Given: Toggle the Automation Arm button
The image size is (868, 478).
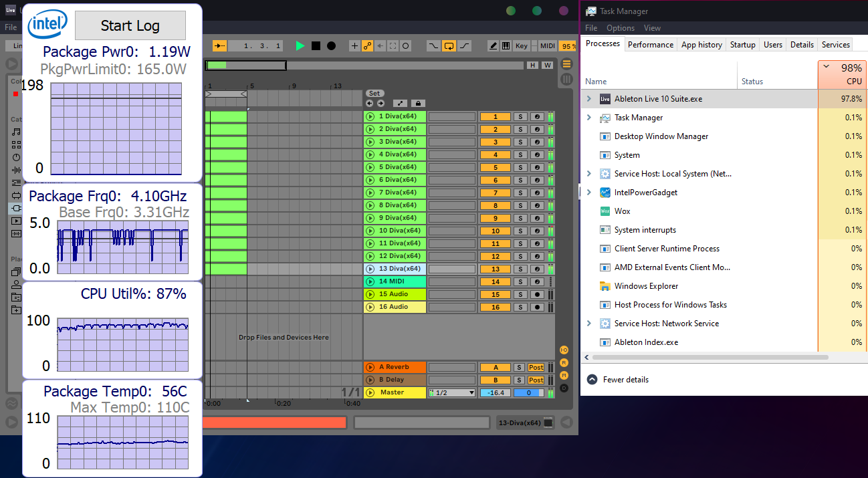Looking at the screenshot, I should [367, 46].
